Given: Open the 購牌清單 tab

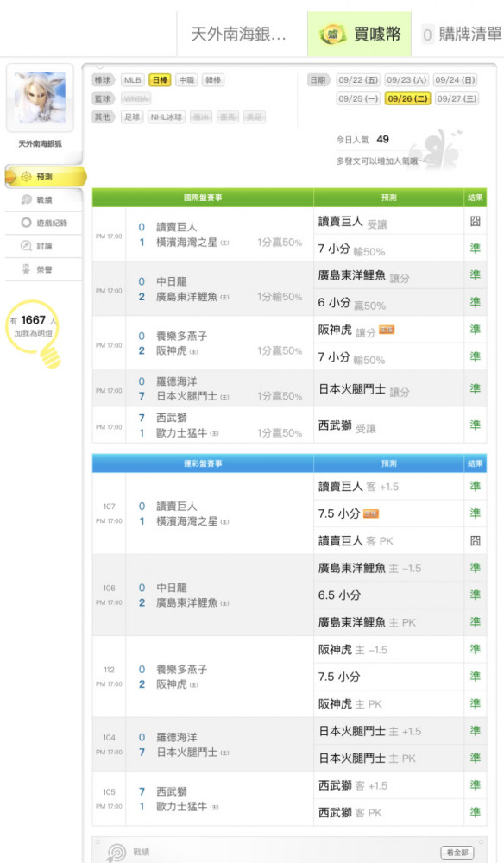Looking at the screenshot, I should click(x=462, y=35).
